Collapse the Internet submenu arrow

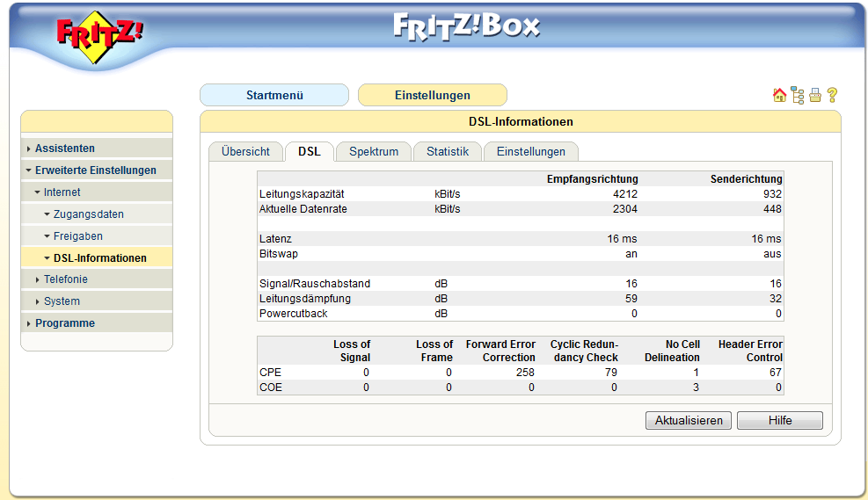tap(37, 192)
